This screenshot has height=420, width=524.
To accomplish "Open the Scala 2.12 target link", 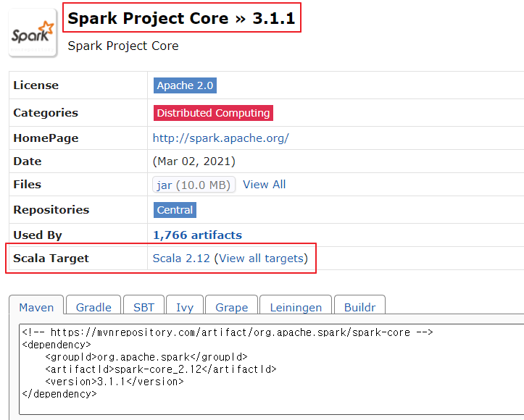I will (181, 259).
